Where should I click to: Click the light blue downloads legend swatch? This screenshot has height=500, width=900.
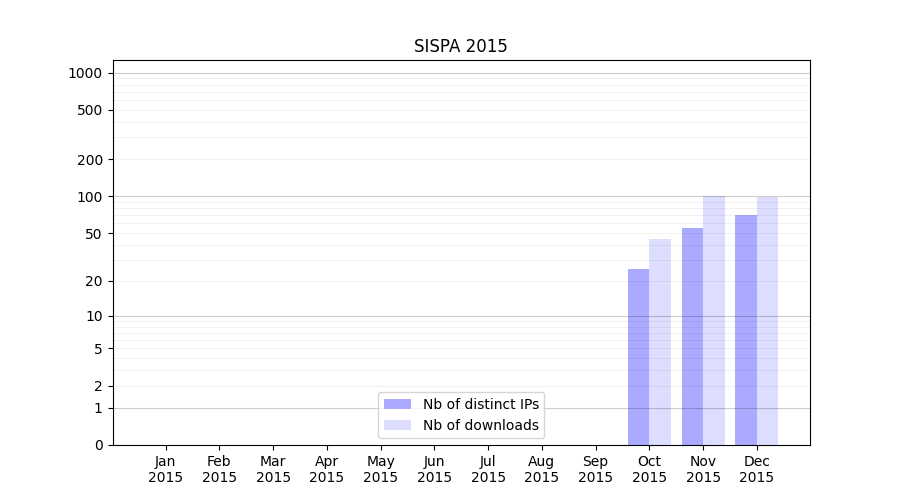pos(397,425)
